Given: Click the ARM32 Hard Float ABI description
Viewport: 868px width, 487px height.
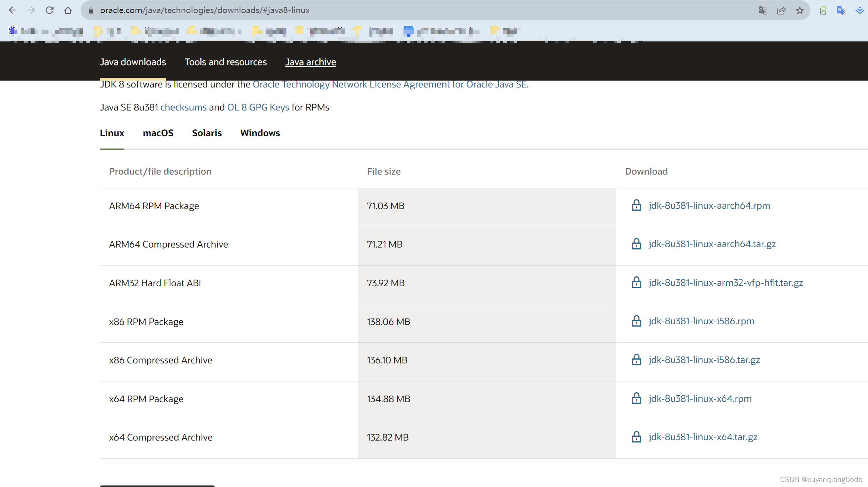Looking at the screenshot, I should click(155, 283).
